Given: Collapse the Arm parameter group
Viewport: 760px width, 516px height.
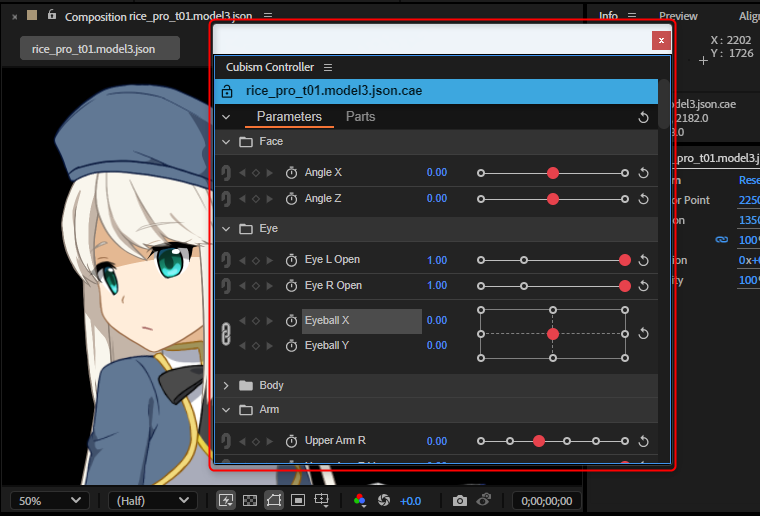Looking at the screenshot, I should point(226,410).
